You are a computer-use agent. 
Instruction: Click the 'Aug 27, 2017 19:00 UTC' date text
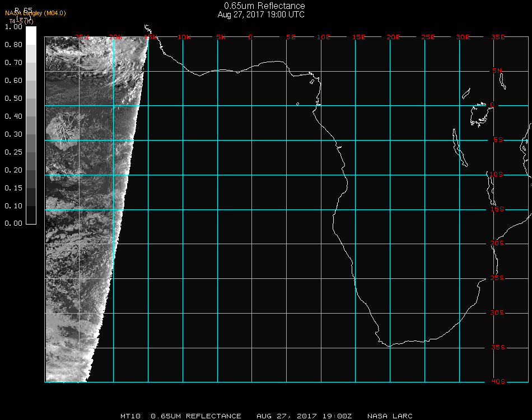[x=261, y=15]
